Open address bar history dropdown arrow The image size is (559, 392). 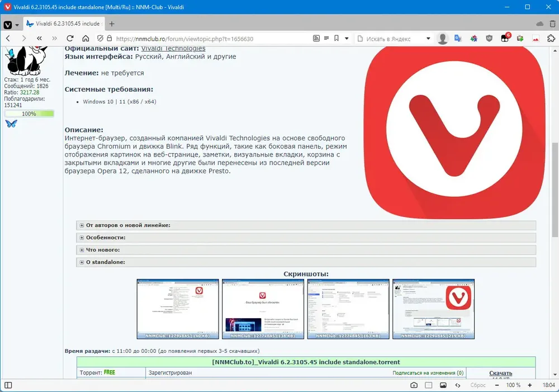pyautogui.click(x=347, y=39)
